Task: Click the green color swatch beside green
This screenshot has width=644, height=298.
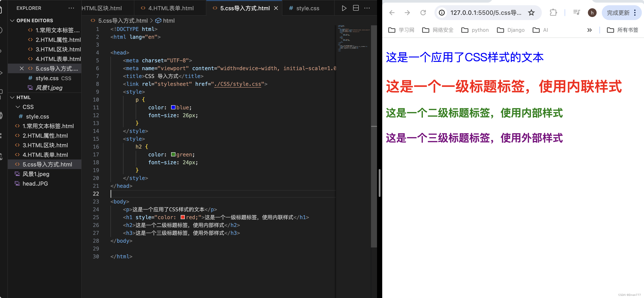Action: (173, 154)
